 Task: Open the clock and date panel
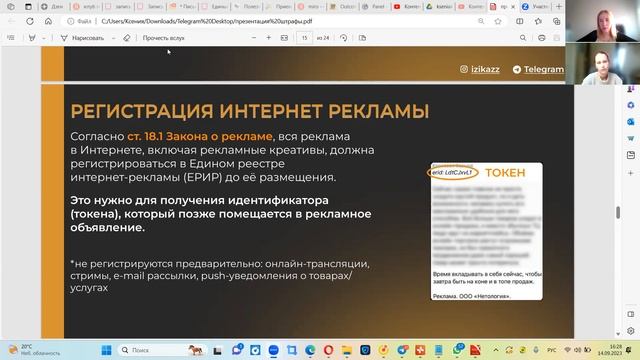tap(610, 350)
